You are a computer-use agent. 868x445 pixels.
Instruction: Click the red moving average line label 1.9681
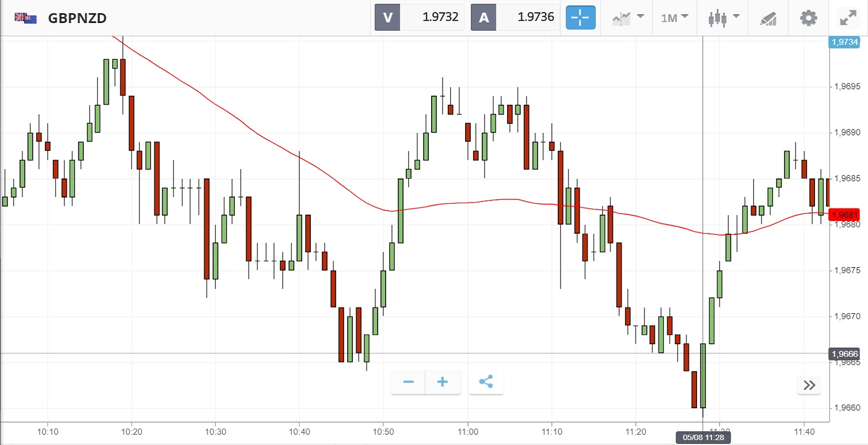(844, 215)
